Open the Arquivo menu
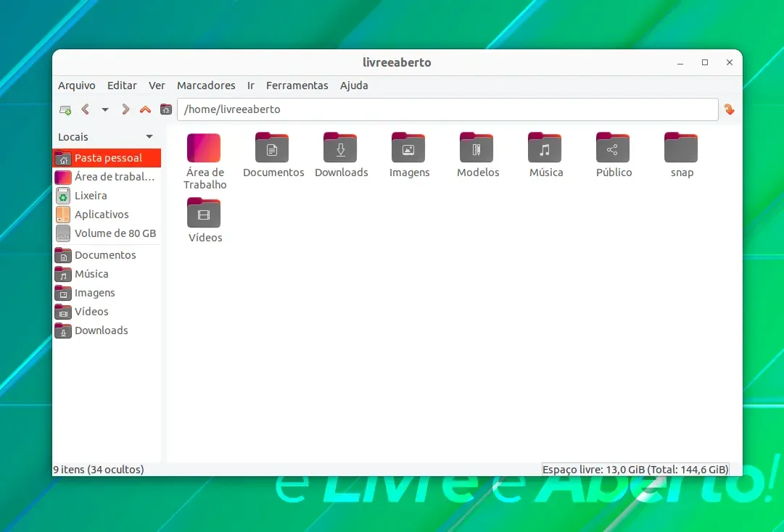This screenshot has height=532, width=784. point(76,86)
